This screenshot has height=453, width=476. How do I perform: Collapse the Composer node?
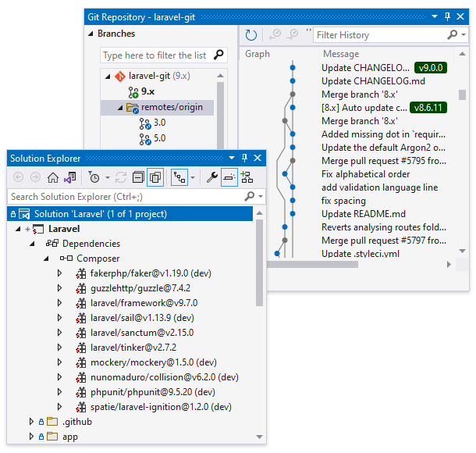46,259
